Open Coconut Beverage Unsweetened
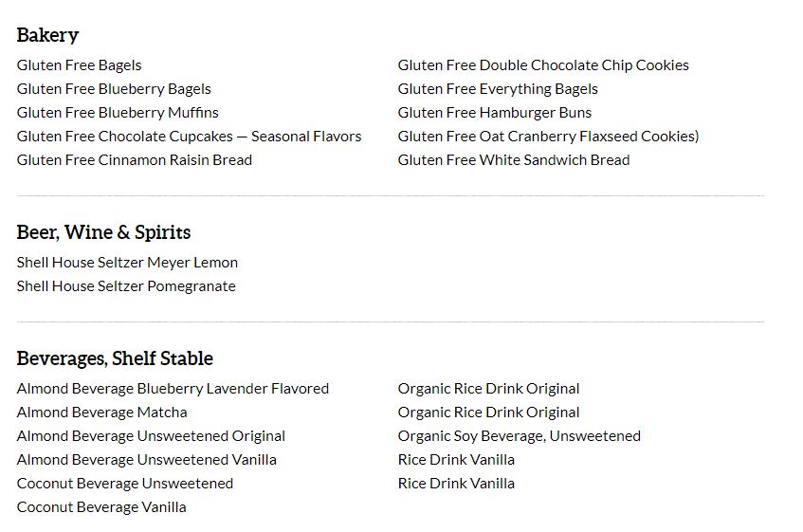The height and width of the screenshot is (532, 803). (125, 484)
